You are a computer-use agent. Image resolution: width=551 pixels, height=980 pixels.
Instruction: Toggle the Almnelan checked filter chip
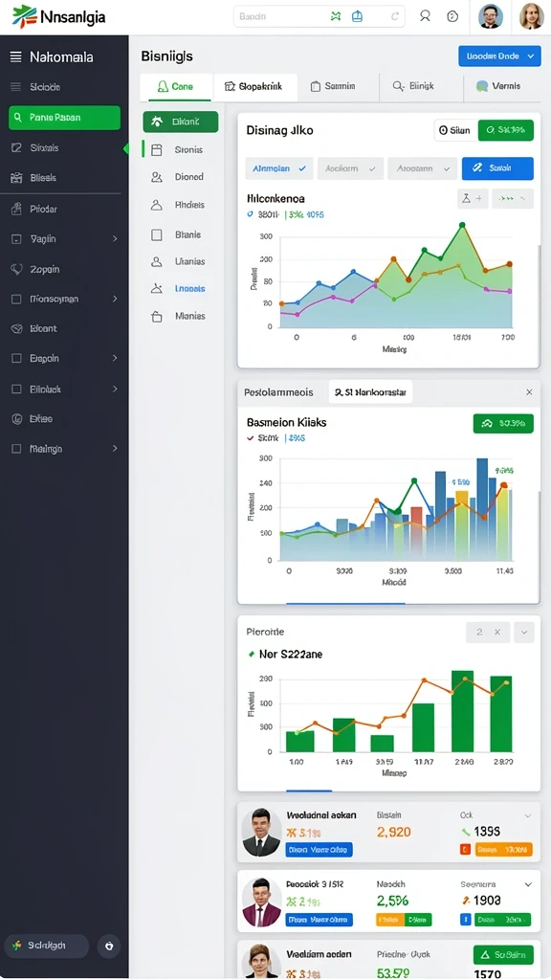click(x=278, y=168)
